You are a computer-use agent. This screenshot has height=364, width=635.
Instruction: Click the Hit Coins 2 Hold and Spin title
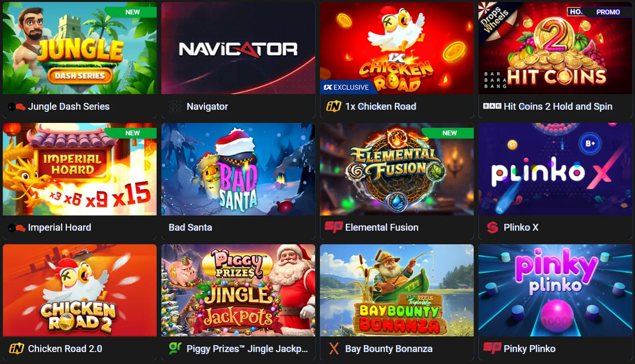click(x=558, y=107)
